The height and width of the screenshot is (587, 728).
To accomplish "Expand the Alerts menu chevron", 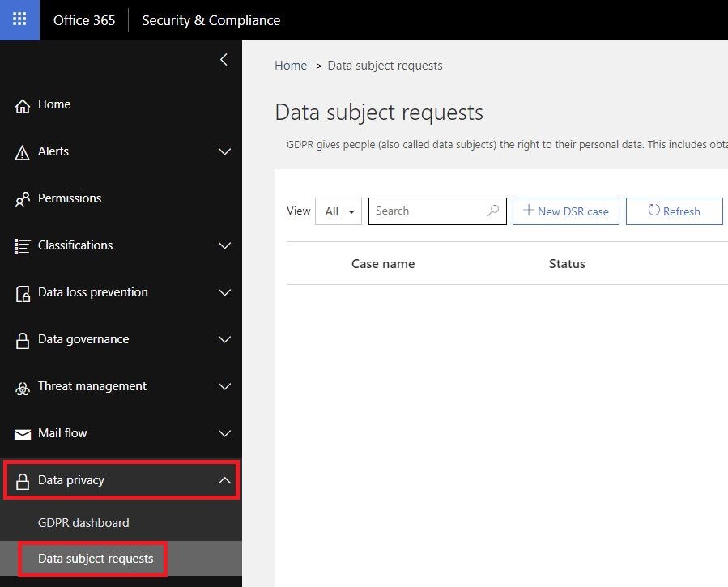I will pos(224,151).
